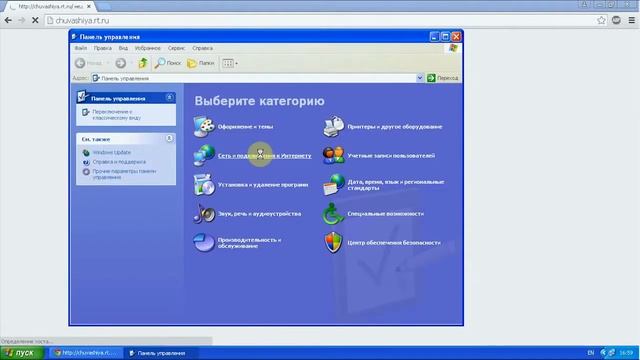Collapse the See Also side pane section

pos(169,139)
